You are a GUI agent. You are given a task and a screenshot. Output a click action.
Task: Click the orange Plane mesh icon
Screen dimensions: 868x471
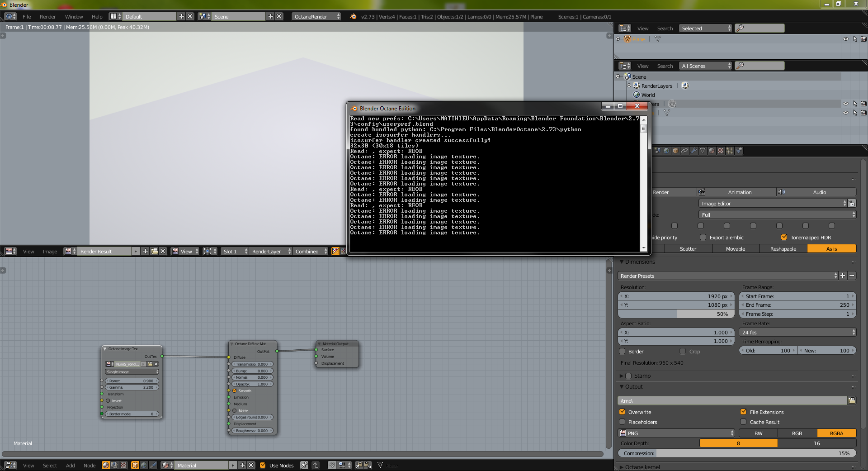coord(627,39)
